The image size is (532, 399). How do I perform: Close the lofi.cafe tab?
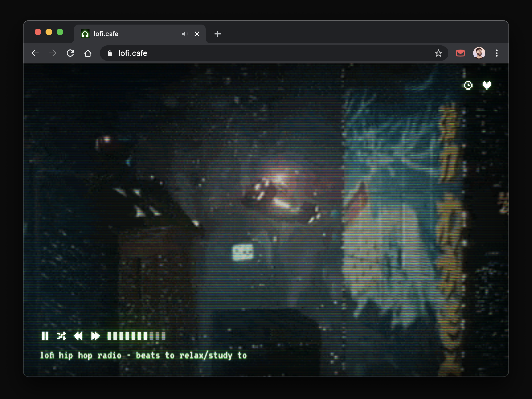[197, 34]
